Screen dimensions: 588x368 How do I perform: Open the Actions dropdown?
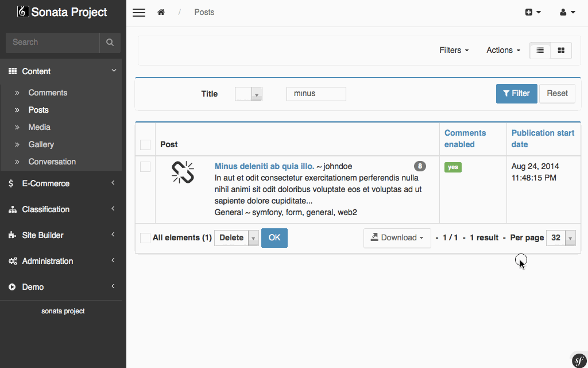click(x=503, y=51)
